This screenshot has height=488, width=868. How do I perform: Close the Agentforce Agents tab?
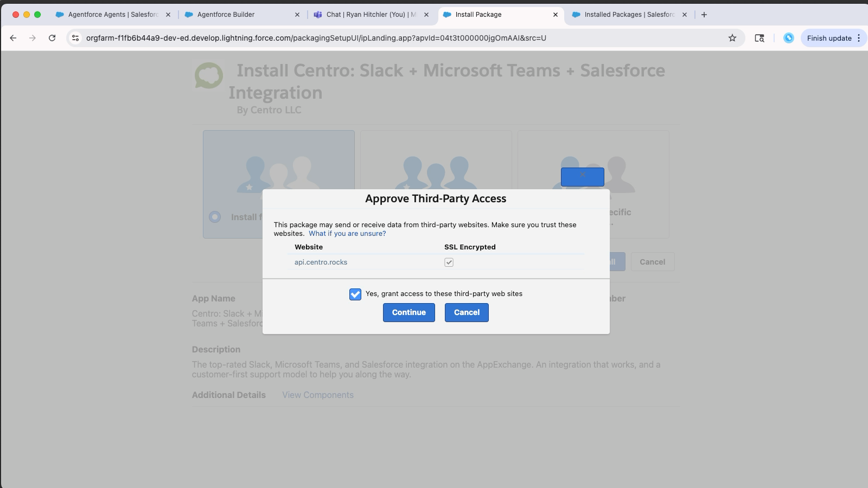click(168, 15)
